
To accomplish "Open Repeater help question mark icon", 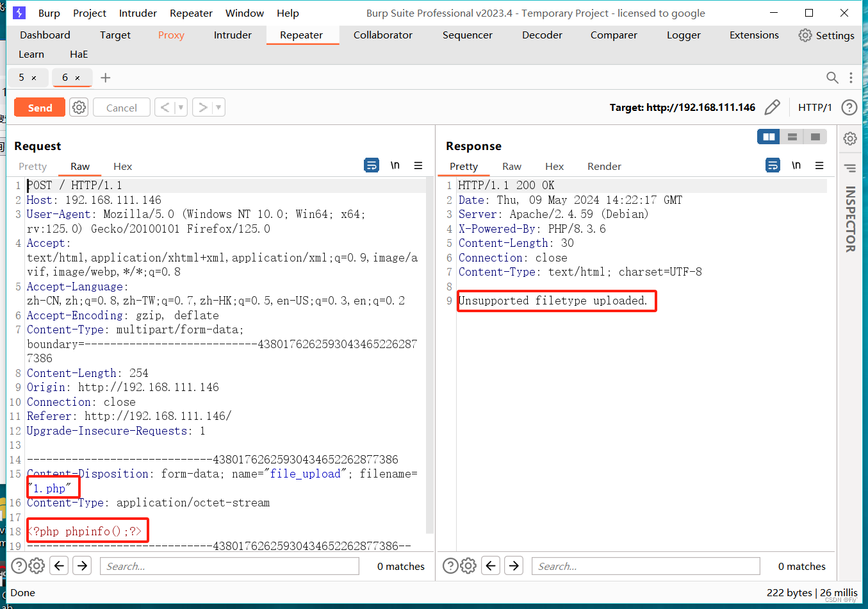I will (849, 107).
